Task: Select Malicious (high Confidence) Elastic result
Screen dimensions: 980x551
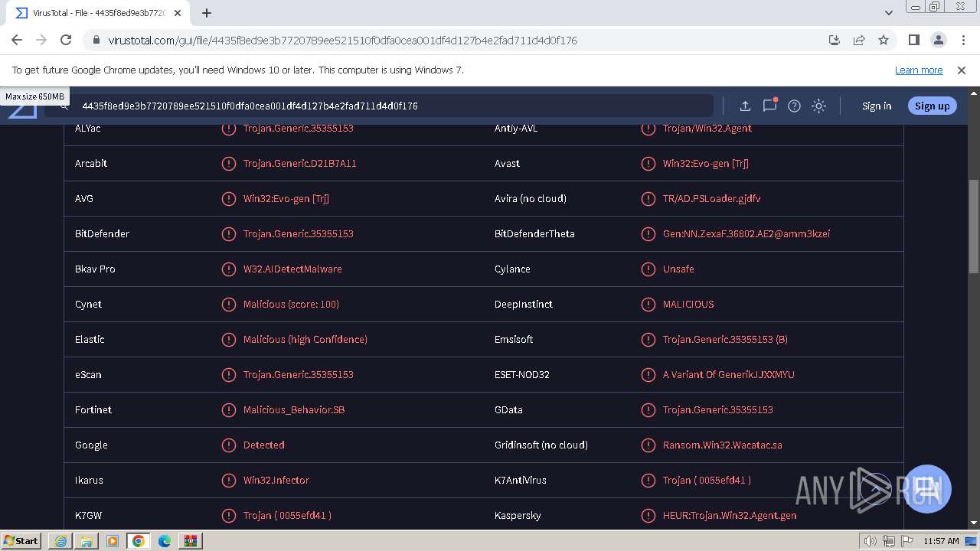Action: tap(305, 339)
